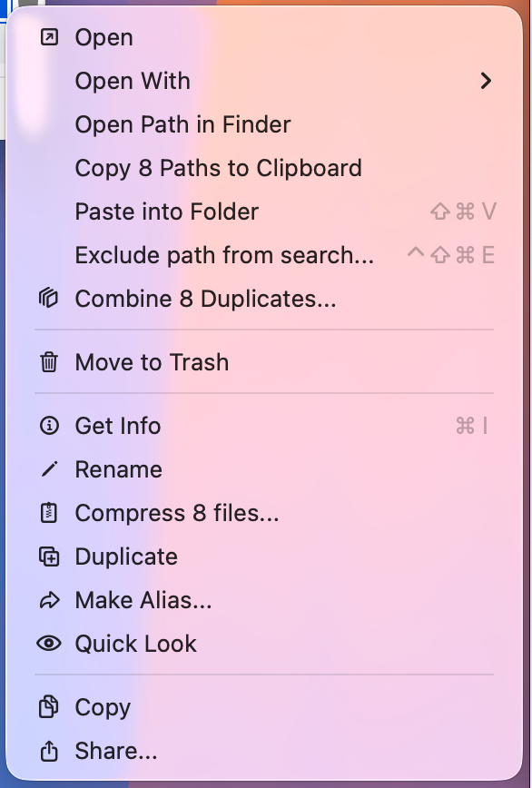The height and width of the screenshot is (788, 532).
Task: Click the Duplicate plus-square icon
Action: 48,557
